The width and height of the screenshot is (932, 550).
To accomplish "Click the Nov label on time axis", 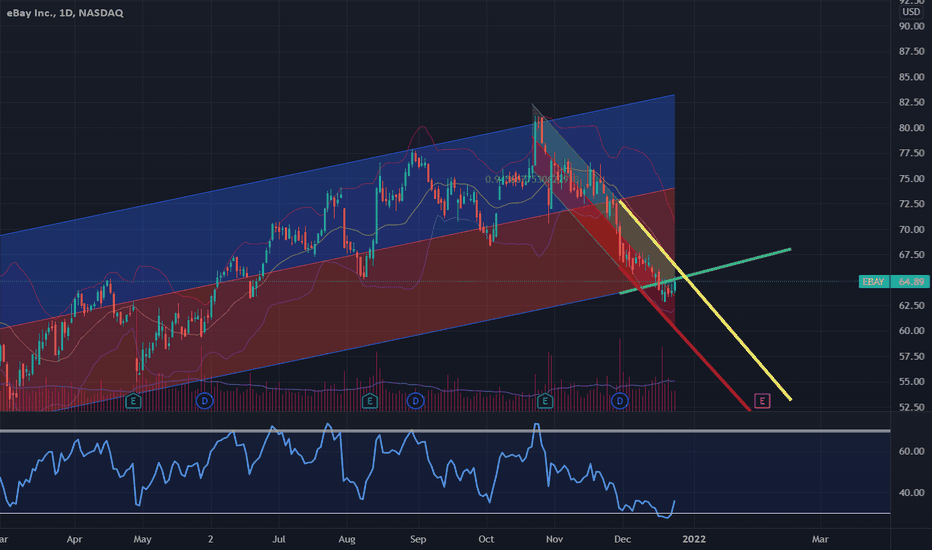I will [554, 539].
